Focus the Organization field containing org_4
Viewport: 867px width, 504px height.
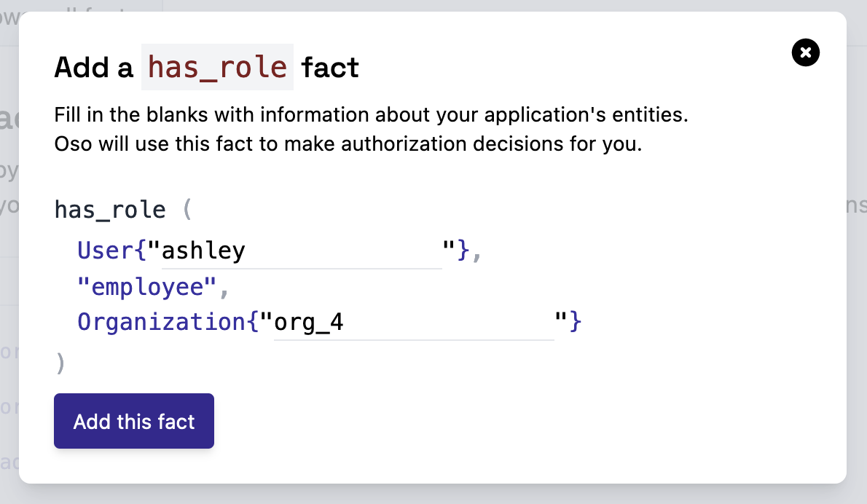413,323
